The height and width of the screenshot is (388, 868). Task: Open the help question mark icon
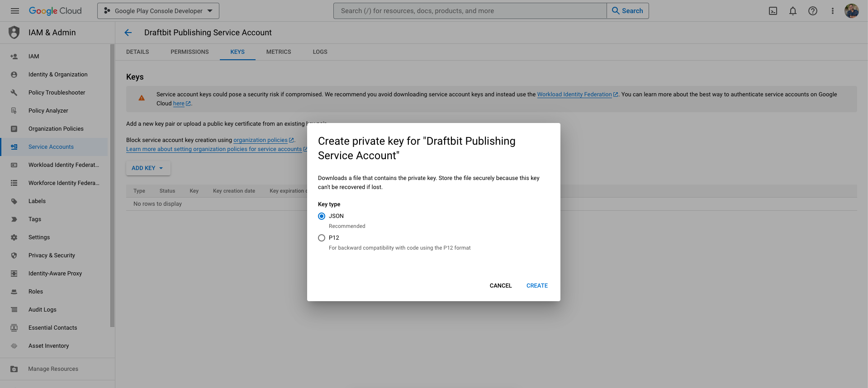coord(813,11)
